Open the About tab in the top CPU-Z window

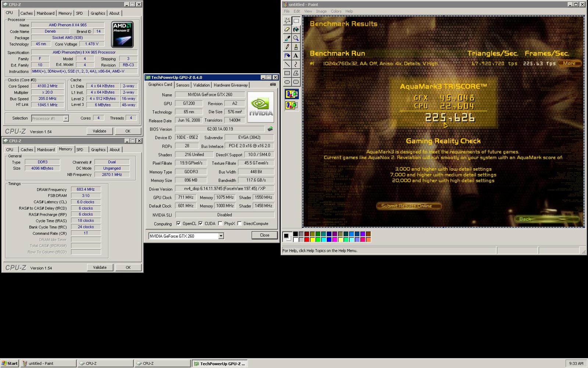click(114, 13)
